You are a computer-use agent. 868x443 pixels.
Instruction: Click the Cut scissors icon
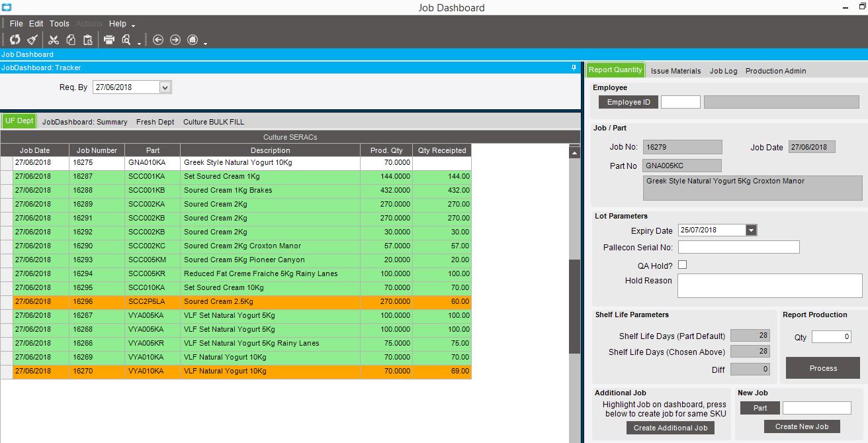click(54, 40)
